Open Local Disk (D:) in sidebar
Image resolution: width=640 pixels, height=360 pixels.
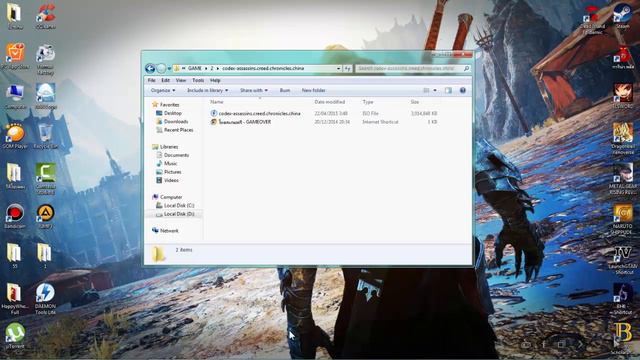point(179,214)
